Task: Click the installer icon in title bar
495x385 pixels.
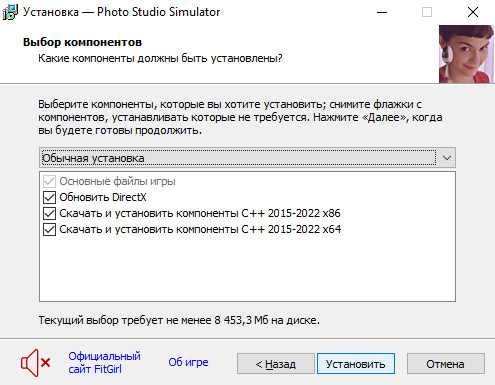Action: pos(10,12)
